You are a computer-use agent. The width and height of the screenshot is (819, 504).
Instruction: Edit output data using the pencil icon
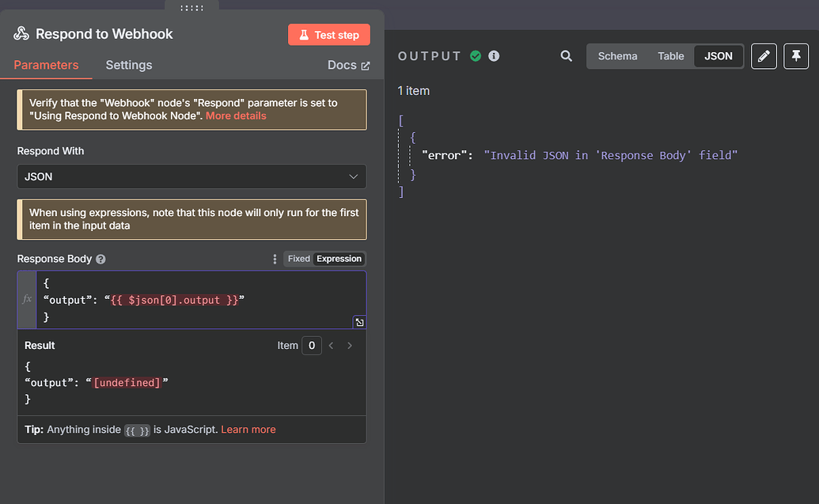coord(763,56)
